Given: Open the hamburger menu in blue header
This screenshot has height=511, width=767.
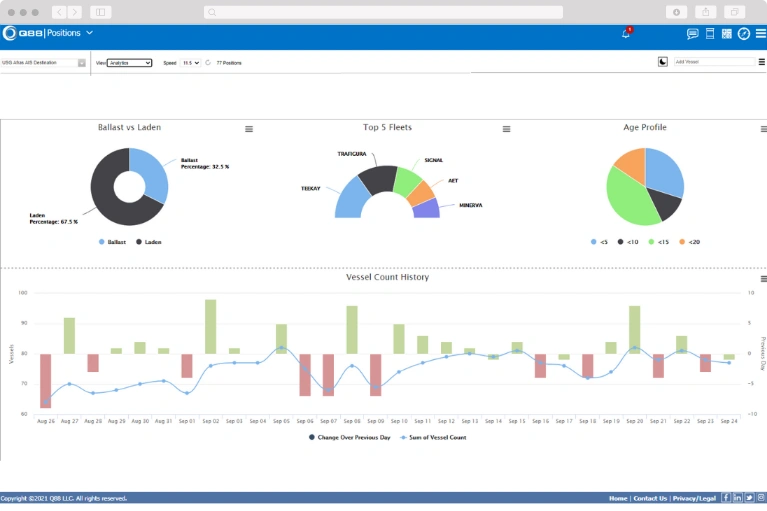Looking at the screenshot, I should point(761,33).
